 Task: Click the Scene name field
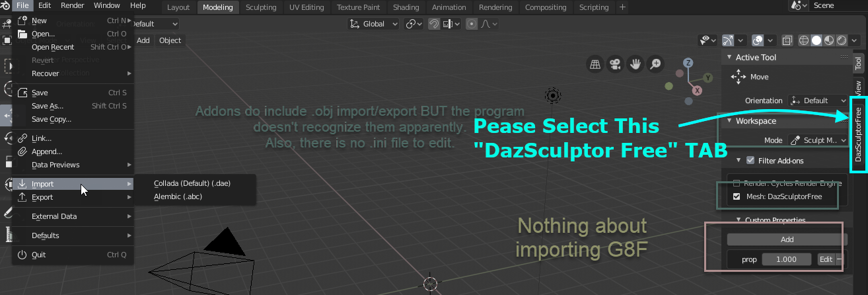coord(839,5)
